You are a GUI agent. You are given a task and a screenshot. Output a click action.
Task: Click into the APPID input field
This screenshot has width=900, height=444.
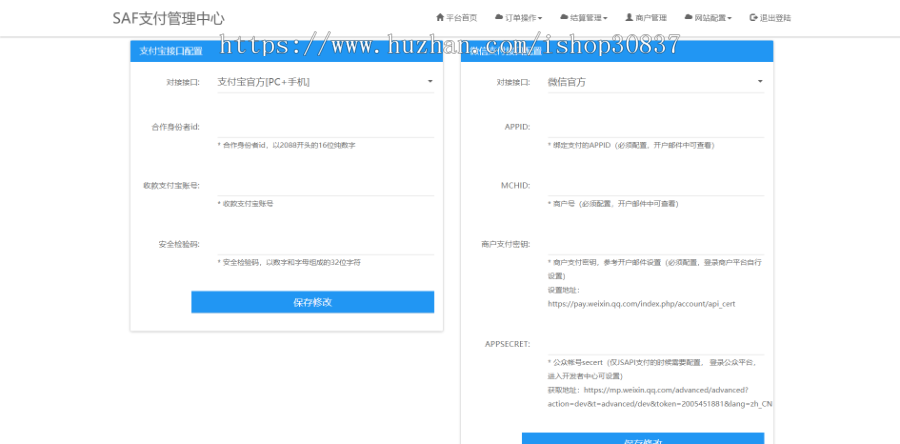pyautogui.click(x=655, y=127)
